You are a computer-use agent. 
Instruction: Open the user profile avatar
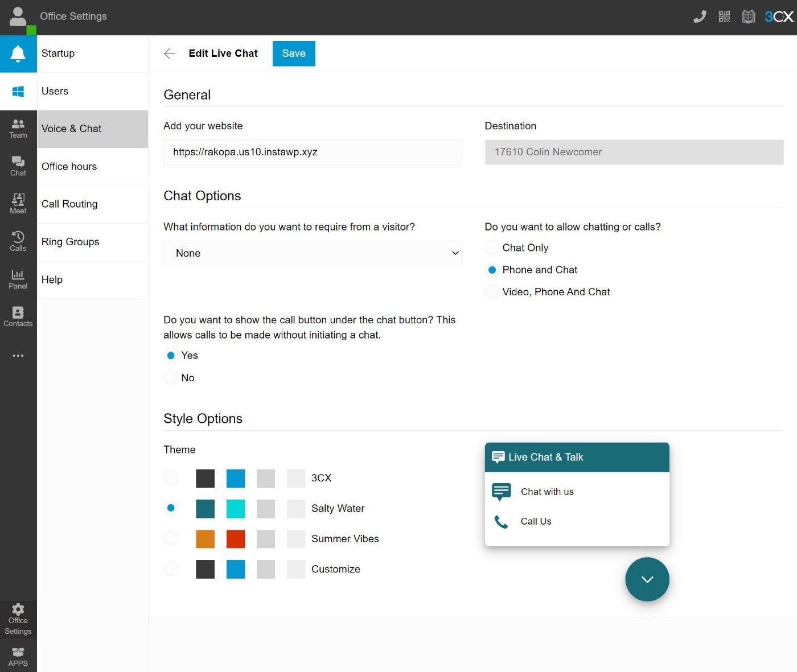tap(18, 17)
